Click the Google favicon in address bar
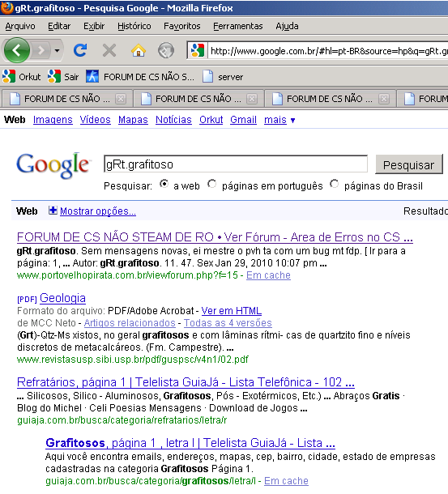 [198, 50]
